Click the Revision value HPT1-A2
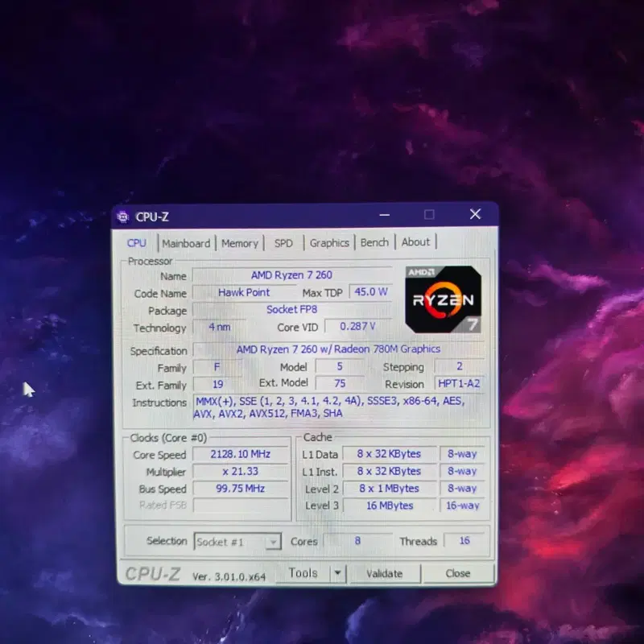The image size is (644, 644). click(x=459, y=384)
